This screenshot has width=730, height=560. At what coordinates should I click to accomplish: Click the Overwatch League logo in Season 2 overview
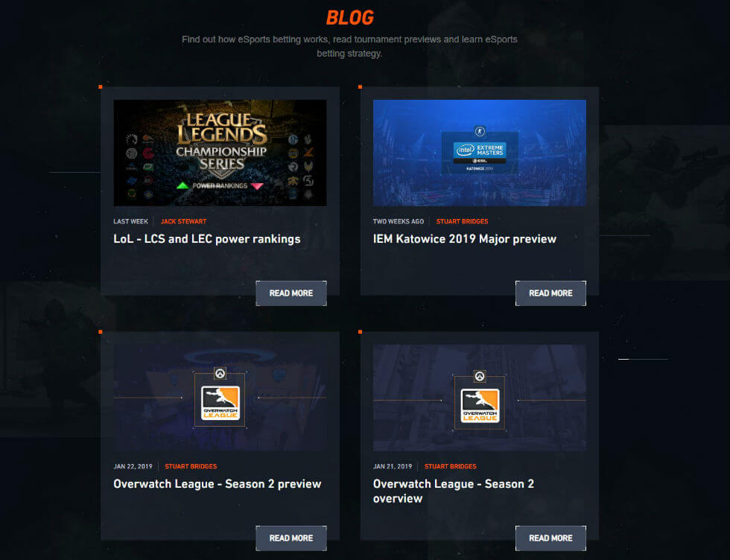point(480,405)
